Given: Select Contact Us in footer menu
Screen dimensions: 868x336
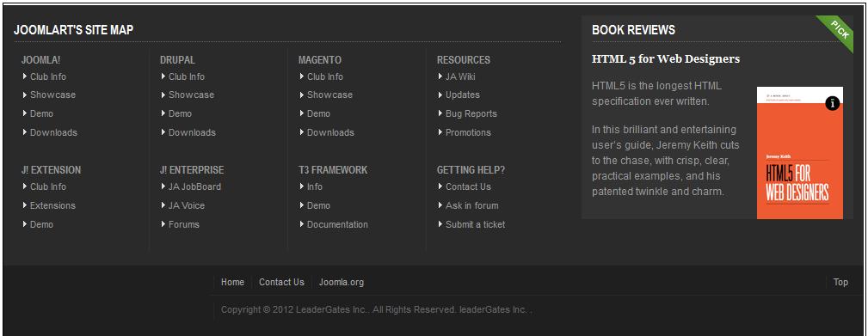Looking at the screenshot, I should click(282, 283).
